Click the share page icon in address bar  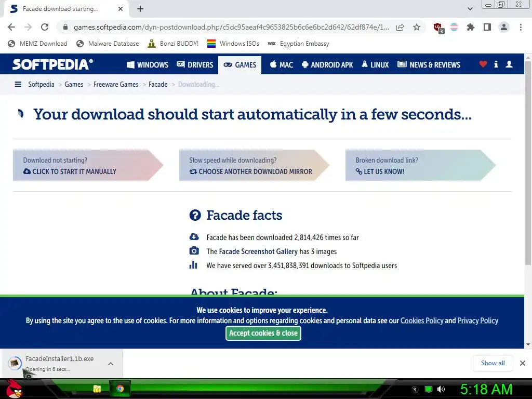point(401,27)
